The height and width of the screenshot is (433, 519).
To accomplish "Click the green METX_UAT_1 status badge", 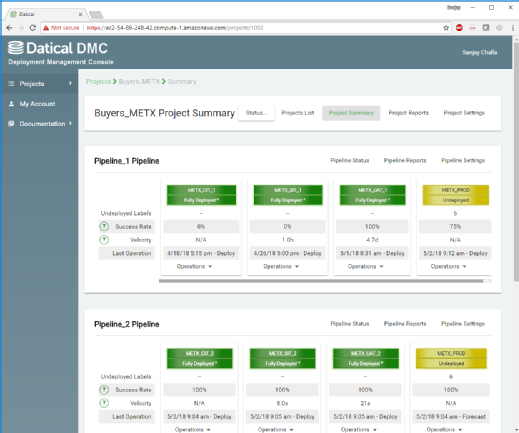I will 373,195.
